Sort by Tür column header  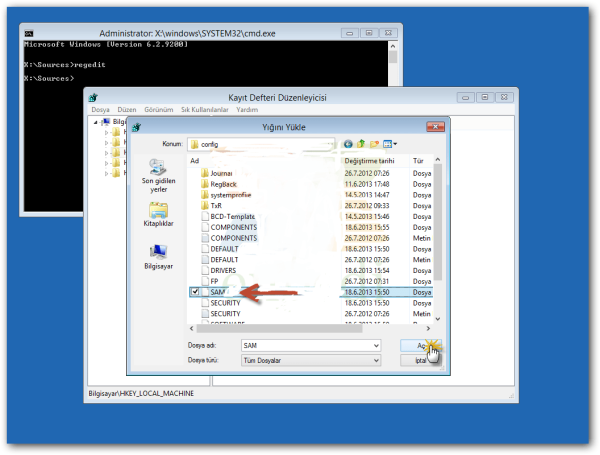click(418, 161)
